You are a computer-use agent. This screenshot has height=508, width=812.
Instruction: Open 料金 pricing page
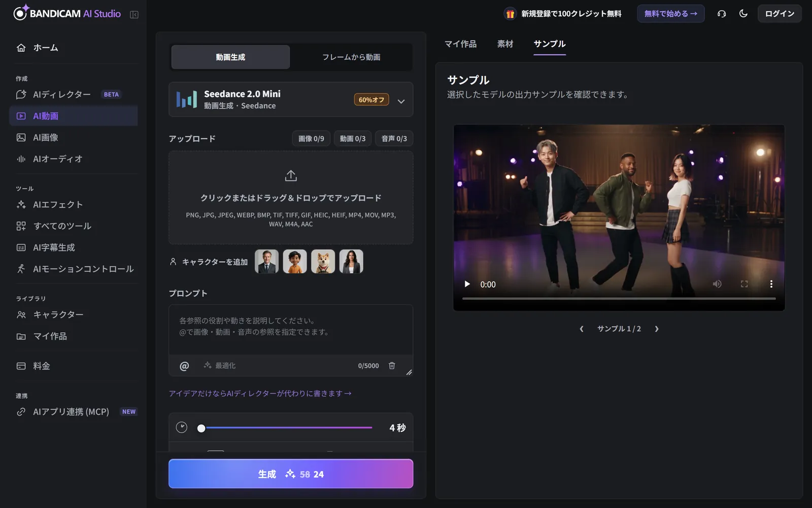tap(74, 366)
